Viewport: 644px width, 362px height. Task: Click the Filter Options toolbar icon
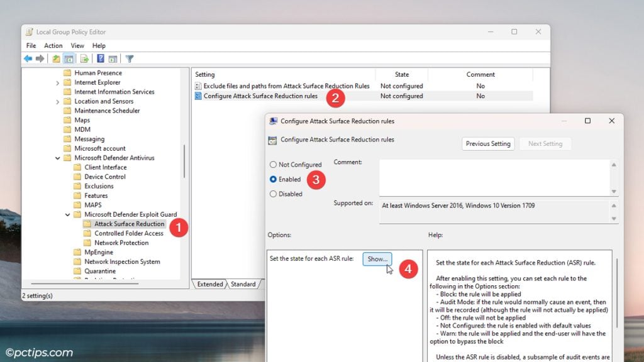click(130, 58)
